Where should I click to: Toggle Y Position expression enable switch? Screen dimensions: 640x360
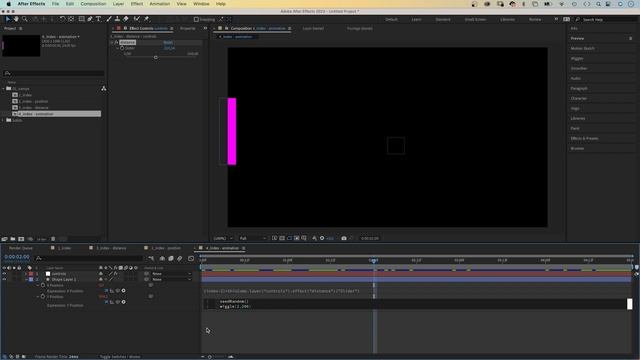(107, 302)
